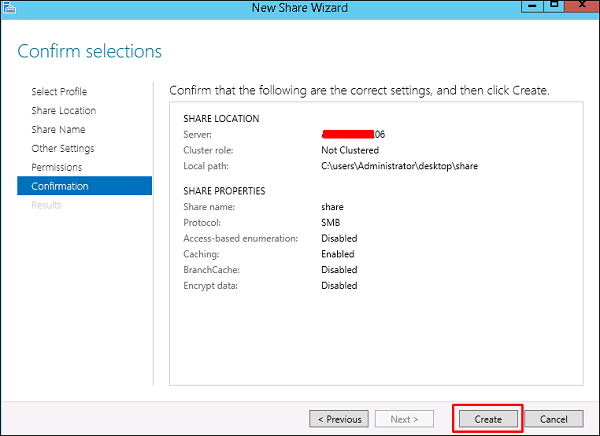Switch to the Share Name step
The image size is (600, 436).
58,130
